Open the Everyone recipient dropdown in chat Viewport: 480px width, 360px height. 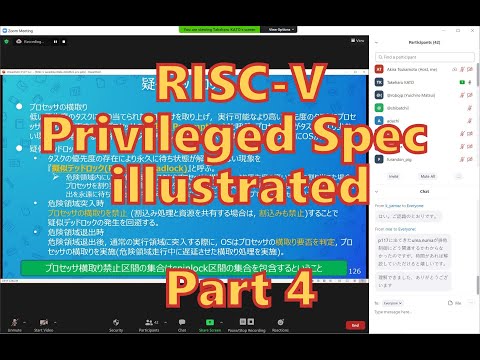tap(392, 303)
